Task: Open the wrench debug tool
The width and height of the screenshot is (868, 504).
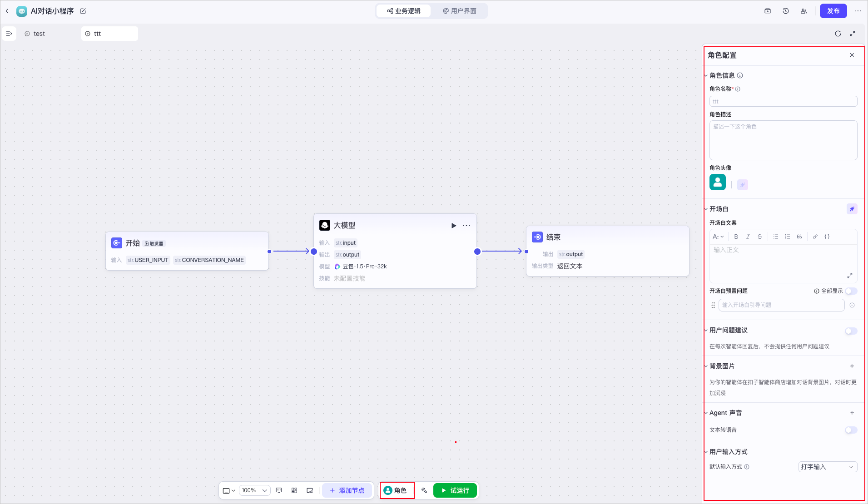Action: tap(424, 490)
